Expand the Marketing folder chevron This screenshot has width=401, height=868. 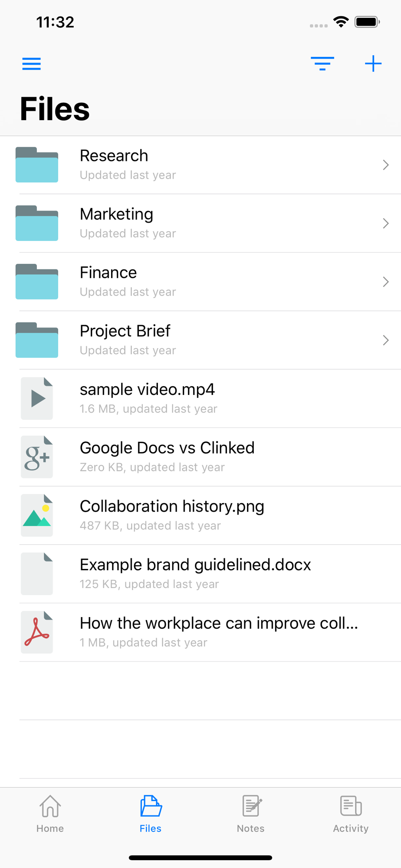tap(386, 224)
